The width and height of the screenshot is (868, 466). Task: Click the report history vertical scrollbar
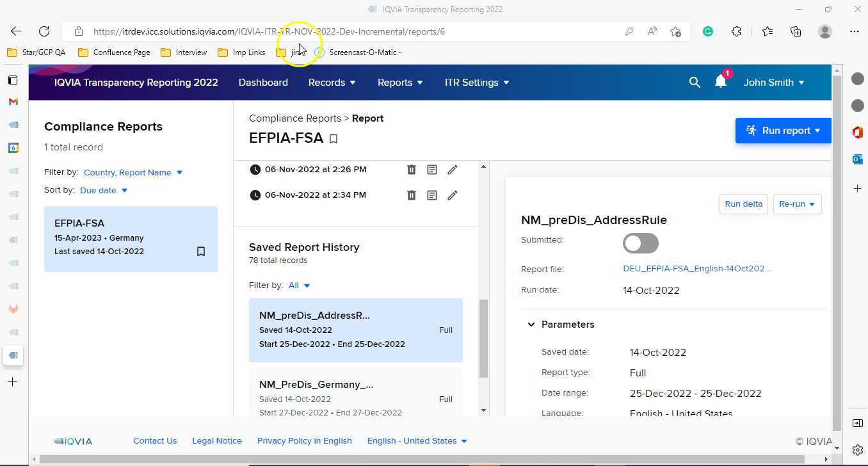pos(483,338)
